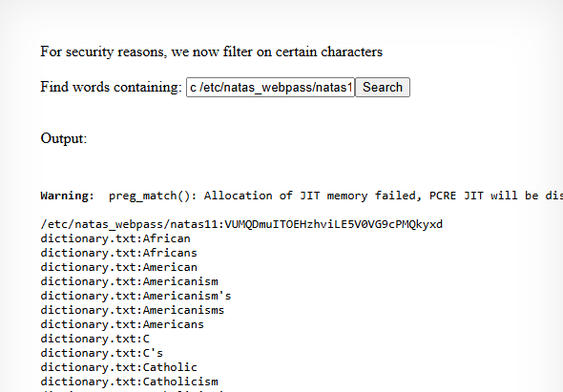The height and width of the screenshot is (392, 563).
Task: Click the natas11 password output line
Action: click(x=241, y=224)
